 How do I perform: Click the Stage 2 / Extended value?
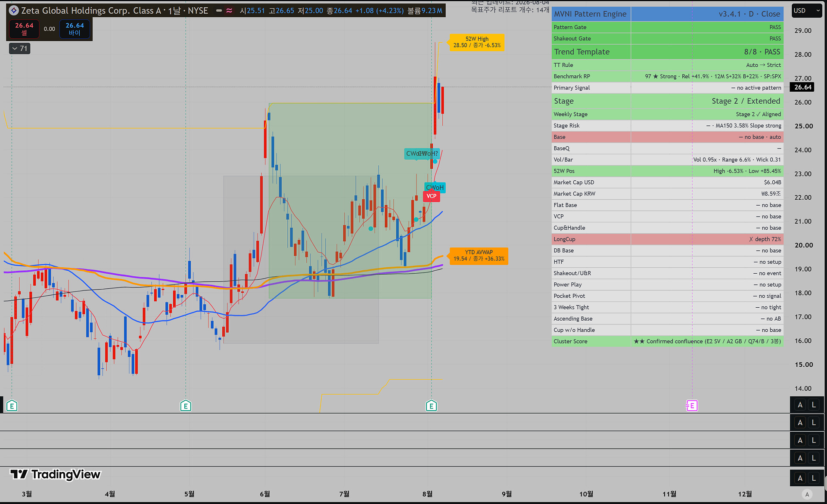pos(746,101)
